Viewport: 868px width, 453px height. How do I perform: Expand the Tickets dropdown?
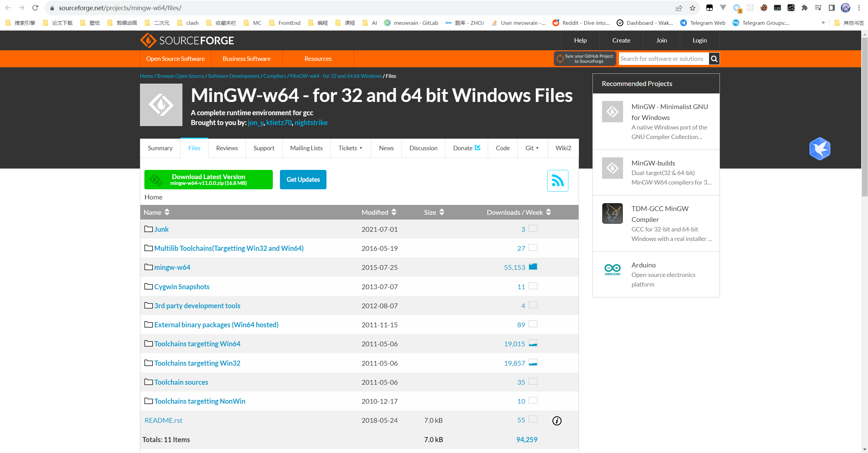point(350,148)
